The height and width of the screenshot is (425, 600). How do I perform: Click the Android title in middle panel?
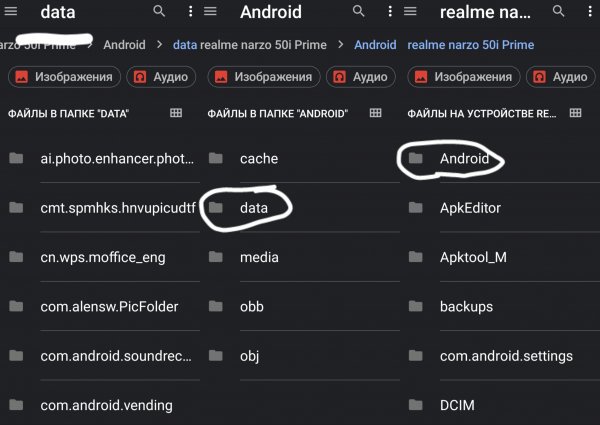pos(271,12)
